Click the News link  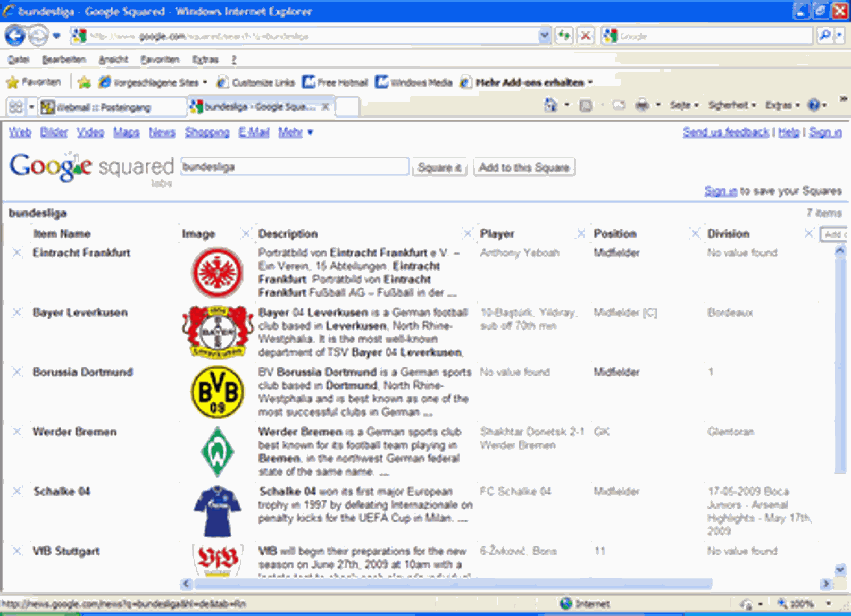coord(162,132)
